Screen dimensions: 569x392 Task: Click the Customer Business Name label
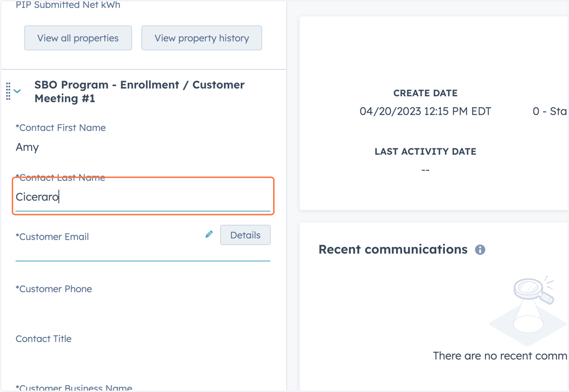click(74, 388)
